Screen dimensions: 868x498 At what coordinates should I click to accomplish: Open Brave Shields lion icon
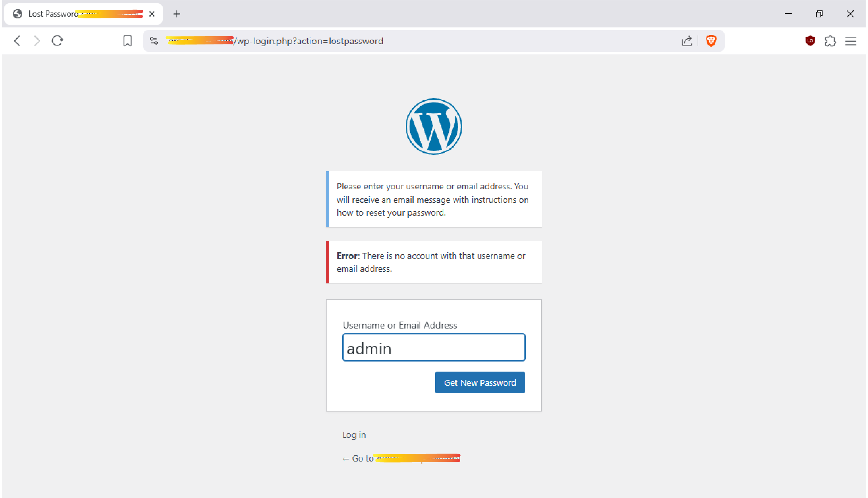click(711, 41)
